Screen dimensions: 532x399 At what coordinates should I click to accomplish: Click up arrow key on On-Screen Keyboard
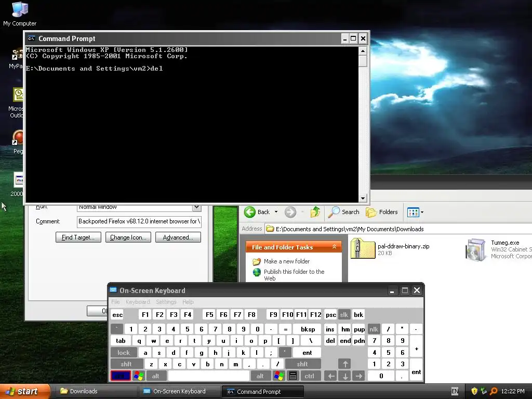tap(345, 364)
